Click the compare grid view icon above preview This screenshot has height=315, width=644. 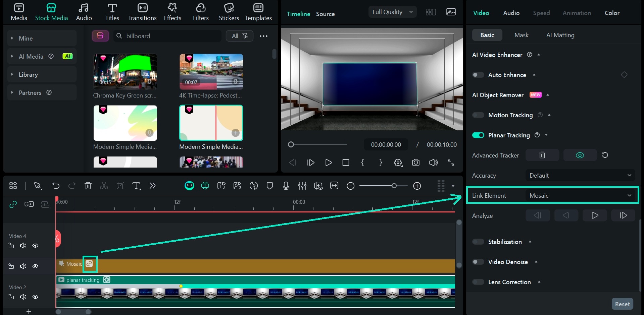(x=431, y=12)
